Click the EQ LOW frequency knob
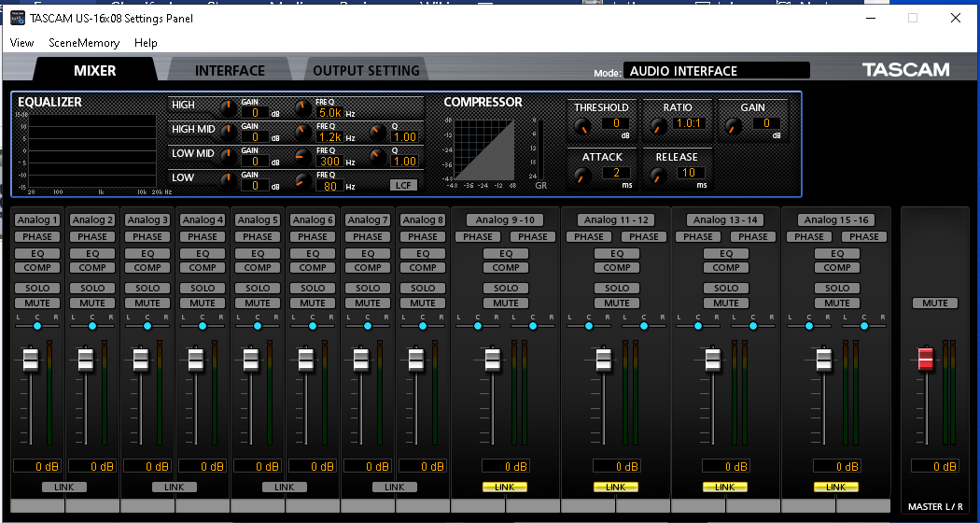Viewport: 980px width, 523px height. point(303,181)
